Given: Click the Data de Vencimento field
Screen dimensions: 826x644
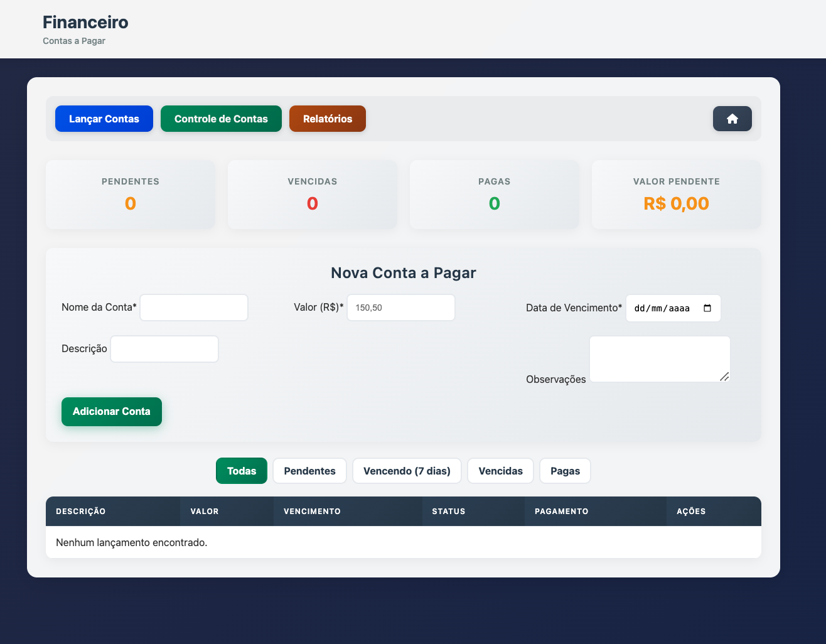Looking at the screenshot, I should (665, 308).
